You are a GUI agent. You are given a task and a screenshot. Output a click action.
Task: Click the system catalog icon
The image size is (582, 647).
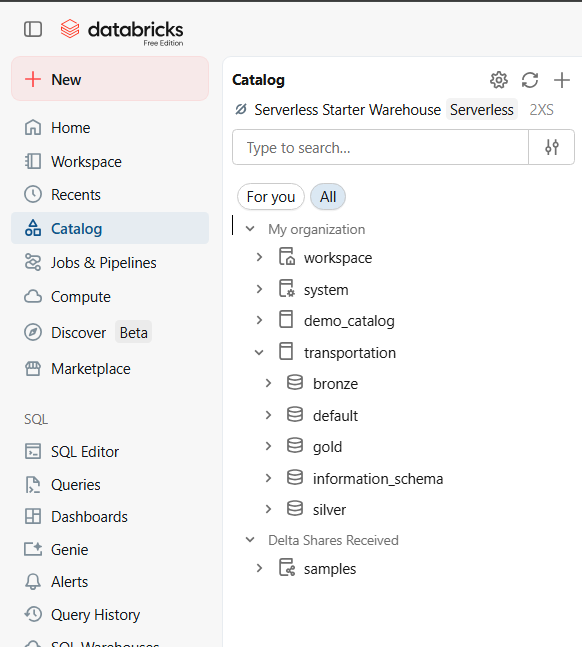pyautogui.click(x=286, y=288)
